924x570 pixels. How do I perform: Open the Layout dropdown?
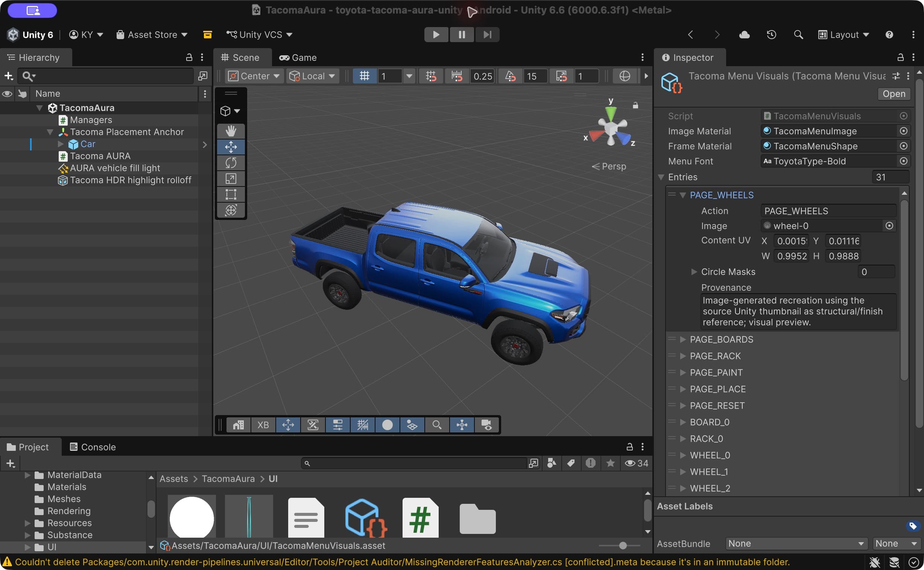[x=843, y=35]
